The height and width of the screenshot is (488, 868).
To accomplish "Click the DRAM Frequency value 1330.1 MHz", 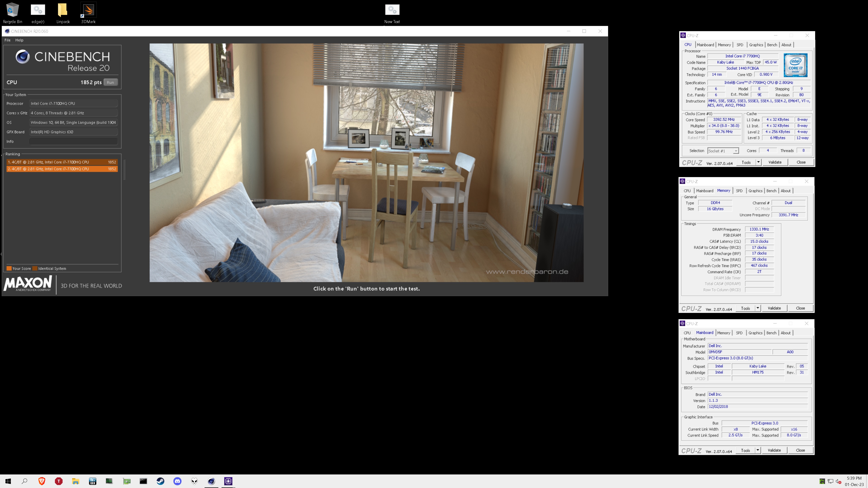I will (x=759, y=229).
